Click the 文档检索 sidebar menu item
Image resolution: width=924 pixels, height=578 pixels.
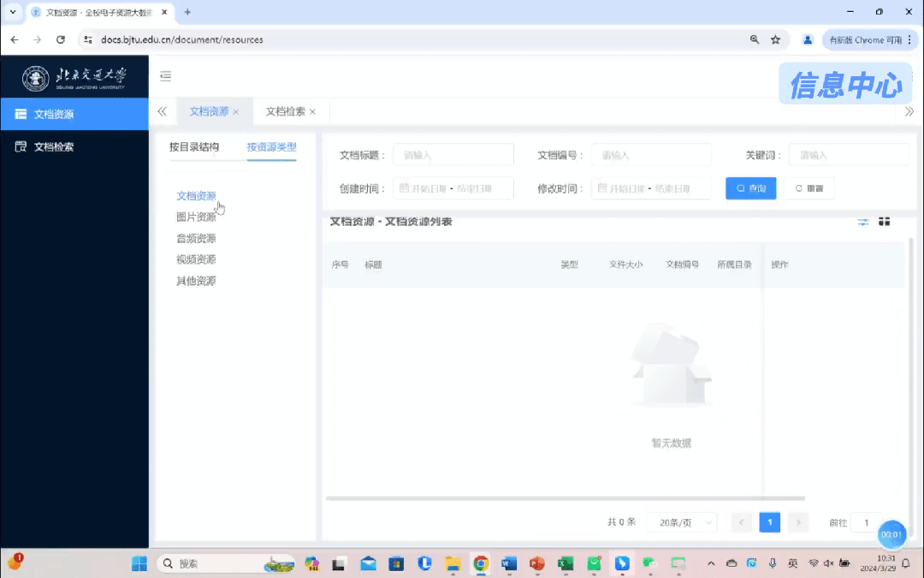click(x=53, y=146)
